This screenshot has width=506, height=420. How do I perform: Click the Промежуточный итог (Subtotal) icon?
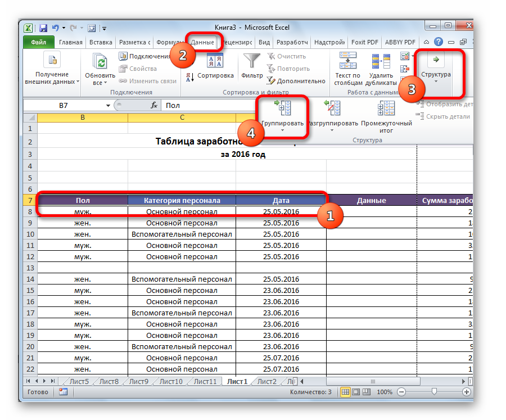tap(386, 109)
